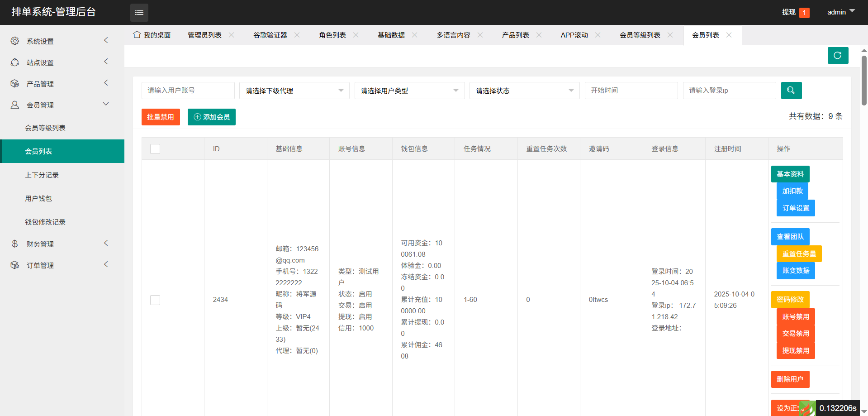868x416 pixels.
Task: Open the 请选择下级代理 dropdown
Action: (x=294, y=91)
